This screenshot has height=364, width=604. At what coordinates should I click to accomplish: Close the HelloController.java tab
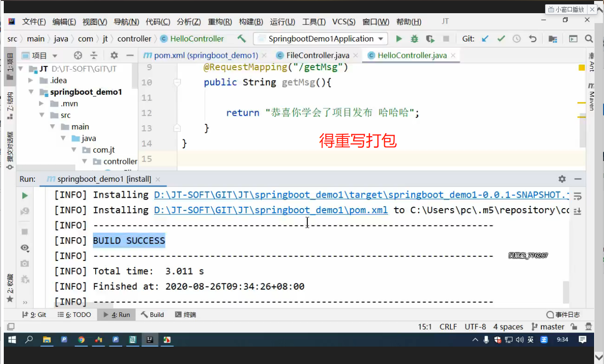point(453,56)
